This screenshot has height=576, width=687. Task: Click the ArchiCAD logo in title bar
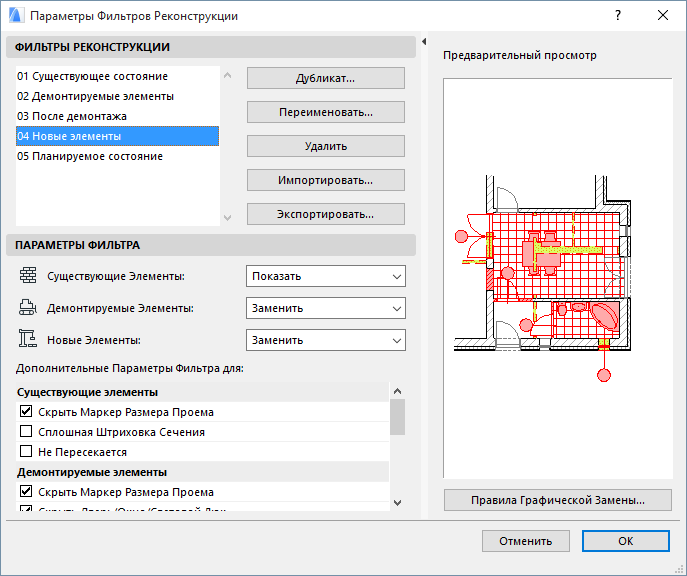(x=16, y=15)
